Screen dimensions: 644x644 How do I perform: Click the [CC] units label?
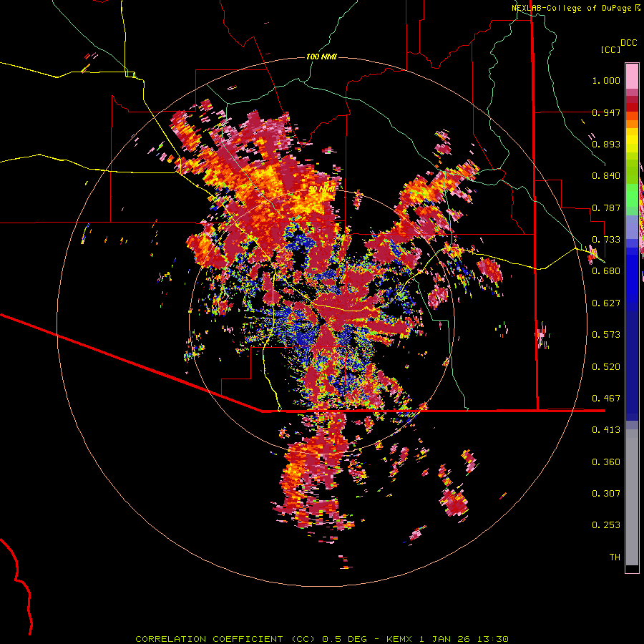[x=610, y=49]
